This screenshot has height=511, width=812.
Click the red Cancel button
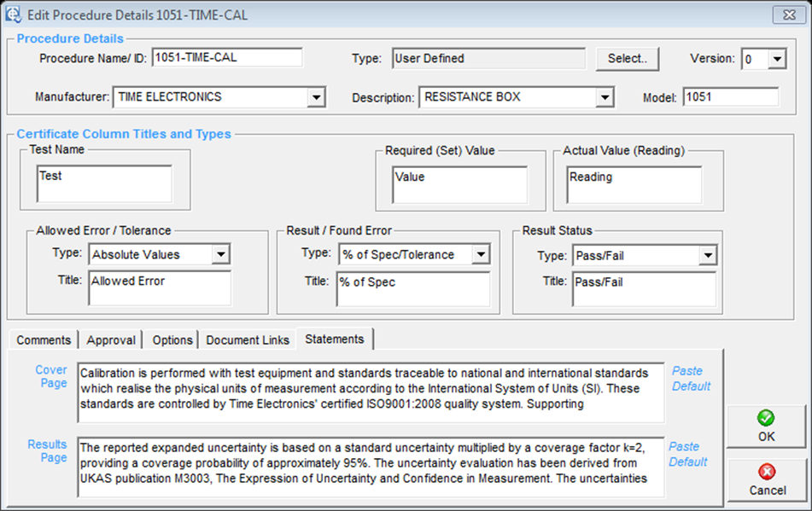(x=766, y=480)
